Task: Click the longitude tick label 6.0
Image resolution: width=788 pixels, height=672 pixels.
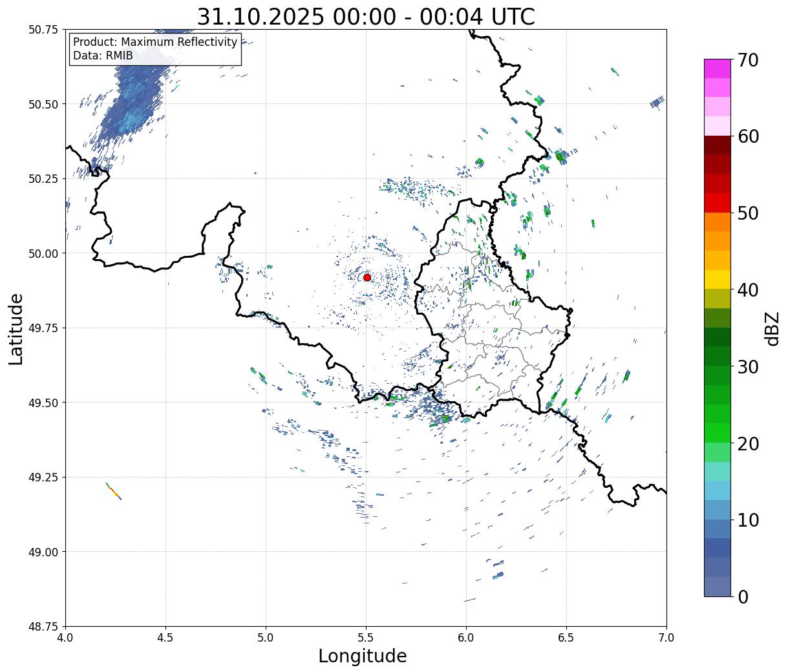Action: pyautogui.click(x=466, y=638)
